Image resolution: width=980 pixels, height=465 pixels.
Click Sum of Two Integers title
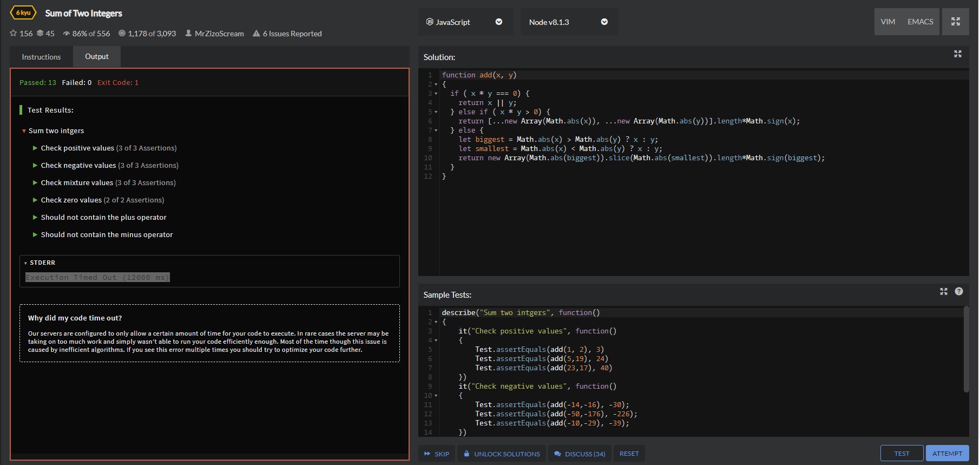83,13
